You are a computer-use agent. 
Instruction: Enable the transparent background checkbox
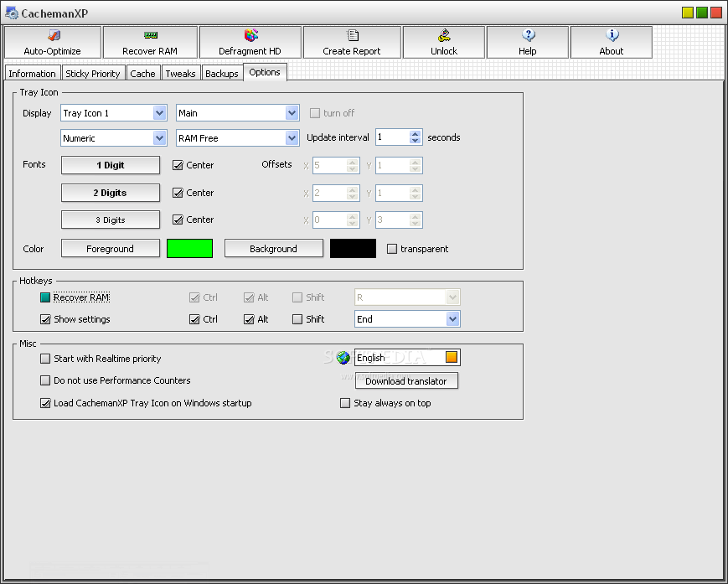coord(392,249)
